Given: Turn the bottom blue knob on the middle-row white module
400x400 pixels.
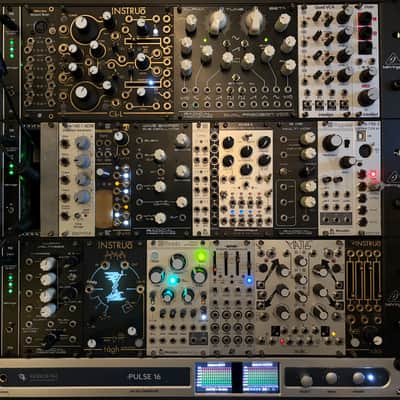Looking at the screenshot, I should click(83, 197).
